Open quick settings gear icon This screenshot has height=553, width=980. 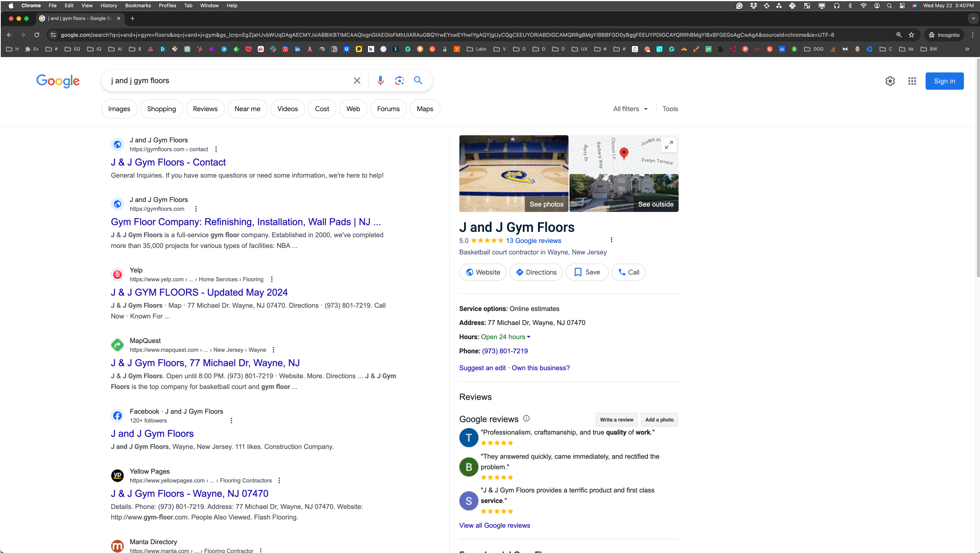click(890, 81)
